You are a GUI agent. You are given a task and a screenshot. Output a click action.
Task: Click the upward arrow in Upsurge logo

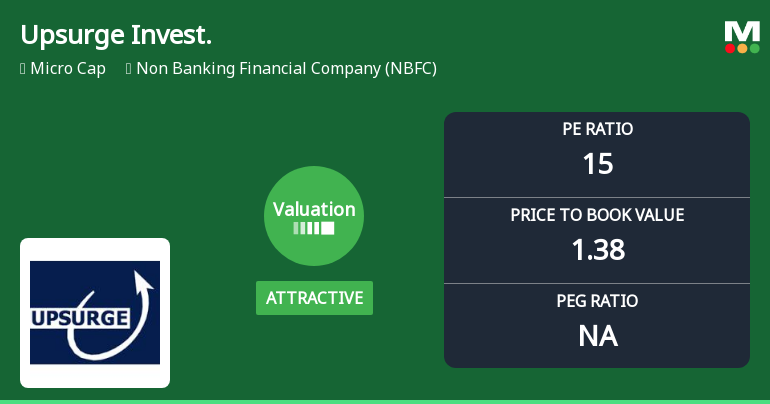[x=145, y=290]
